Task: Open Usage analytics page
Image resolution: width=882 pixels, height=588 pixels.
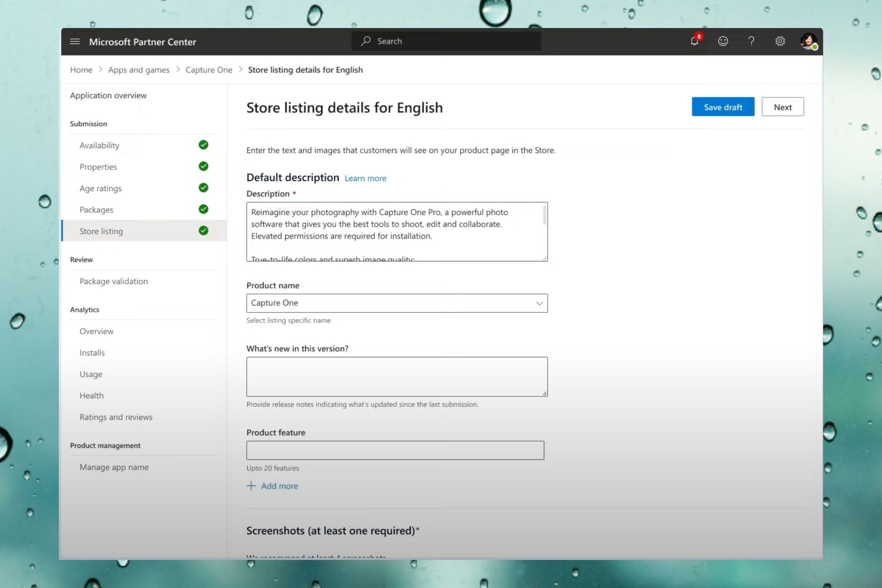Action: pos(91,374)
